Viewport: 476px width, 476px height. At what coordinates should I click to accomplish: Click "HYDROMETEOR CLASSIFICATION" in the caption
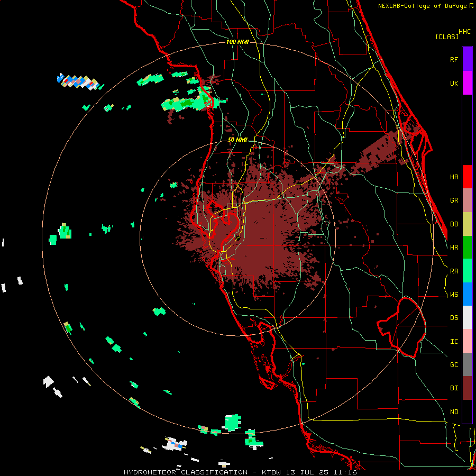point(186,472)
